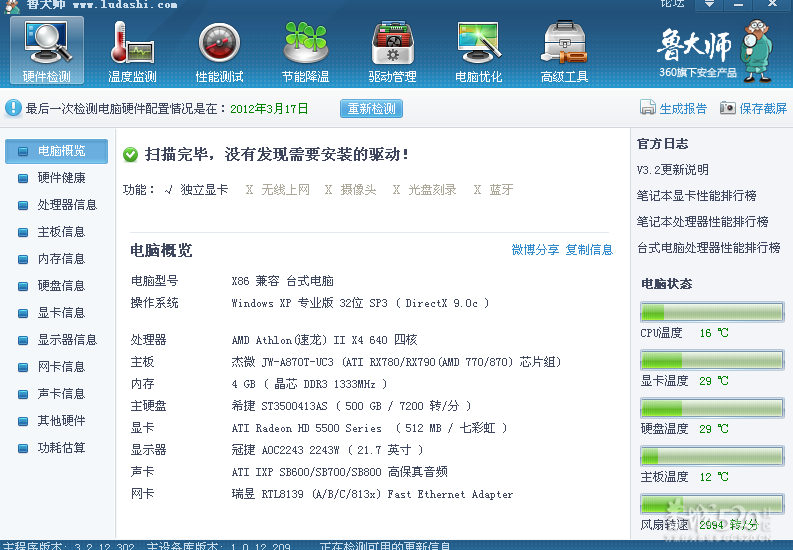The image size is (793, 550).
Task: Open 笔记本处理器性能排行榜 link
Action: 702,221
